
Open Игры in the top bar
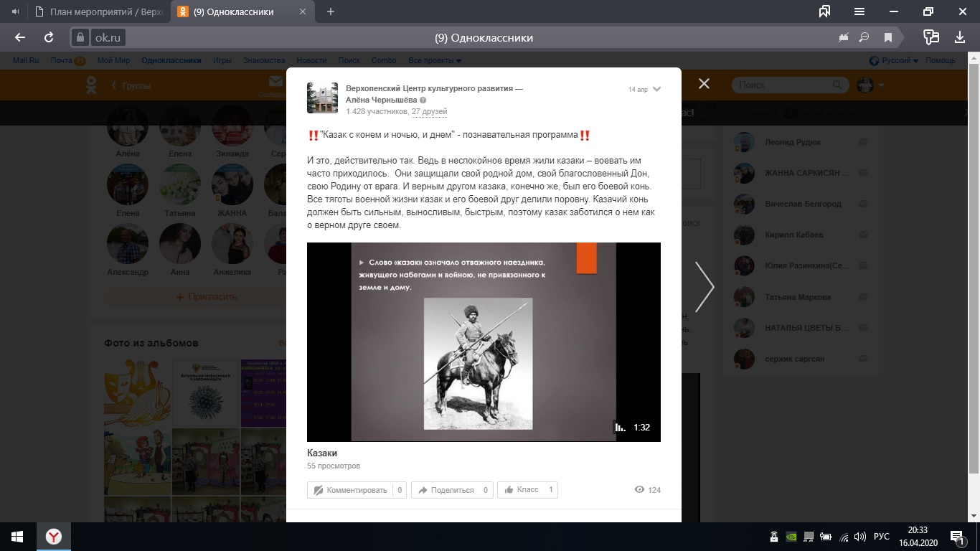[x=222, y=61]
